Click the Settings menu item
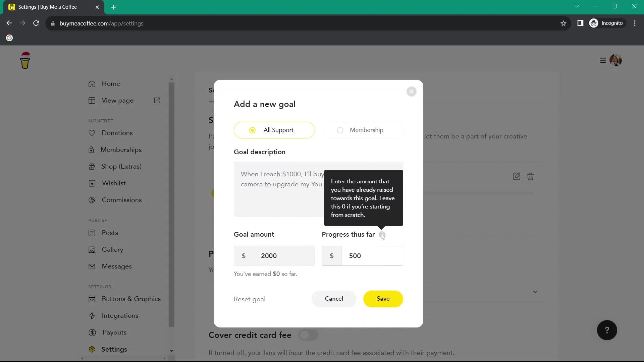The width and height of the screenshot is (644, 362). (x=114, y=349)
